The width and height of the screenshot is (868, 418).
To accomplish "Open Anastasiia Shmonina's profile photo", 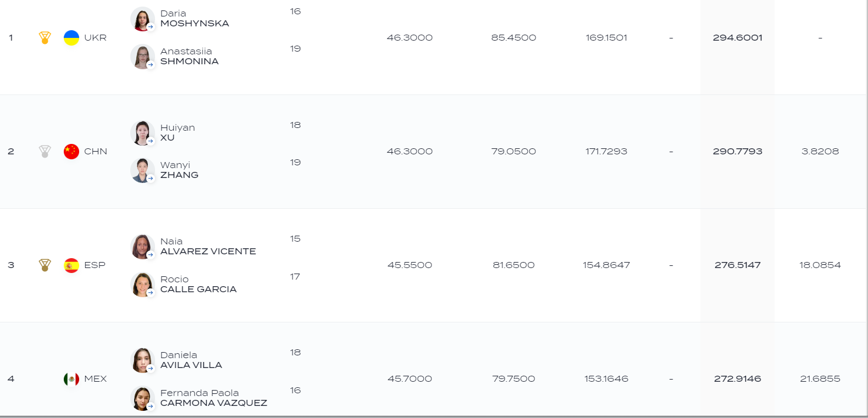I will 142,57.
